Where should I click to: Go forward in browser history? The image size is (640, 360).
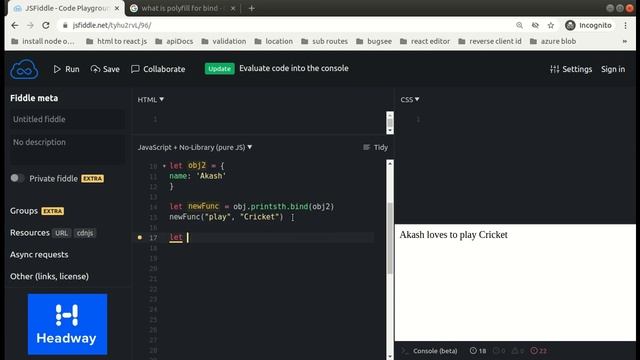pos(30,25)
